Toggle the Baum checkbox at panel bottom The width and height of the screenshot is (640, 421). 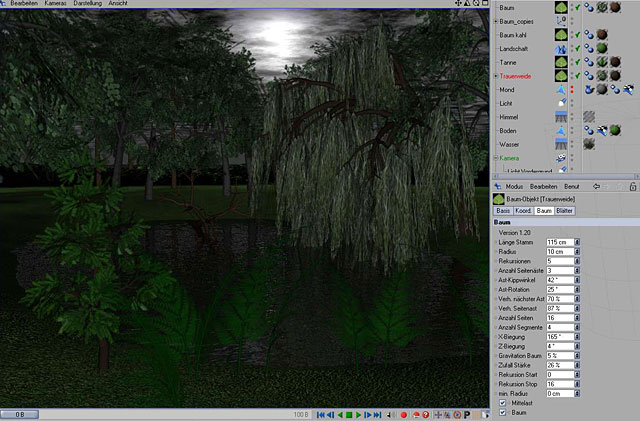coord(503,412)
